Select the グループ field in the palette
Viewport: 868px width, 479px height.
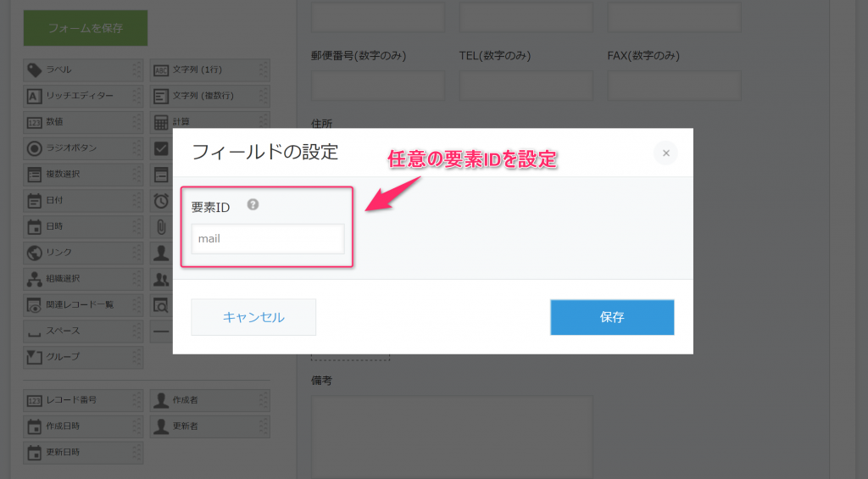tap(83, 357)
